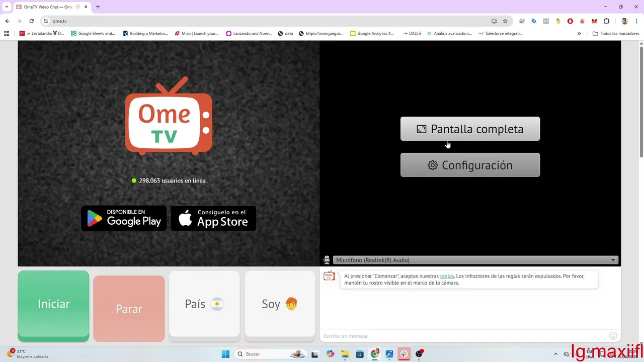Open the DALL-E bookmark
This screenshot has width=644, height=362.
(x=412, y=34)
